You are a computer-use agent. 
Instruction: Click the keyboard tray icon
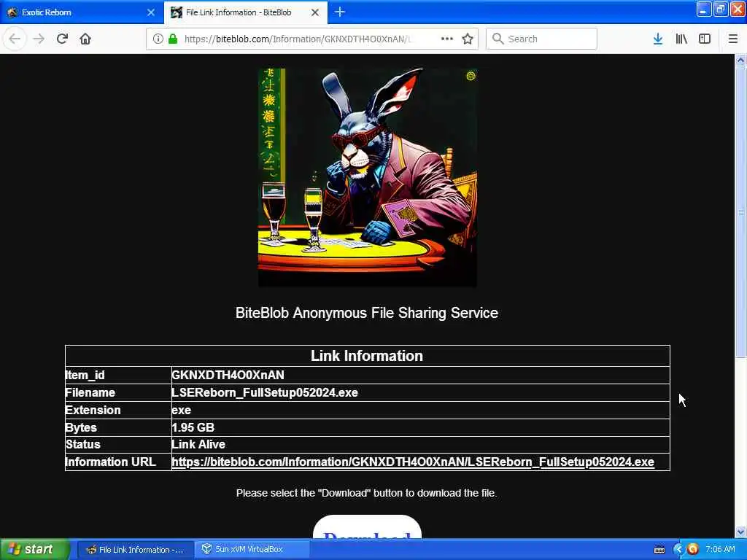point(659,550)
